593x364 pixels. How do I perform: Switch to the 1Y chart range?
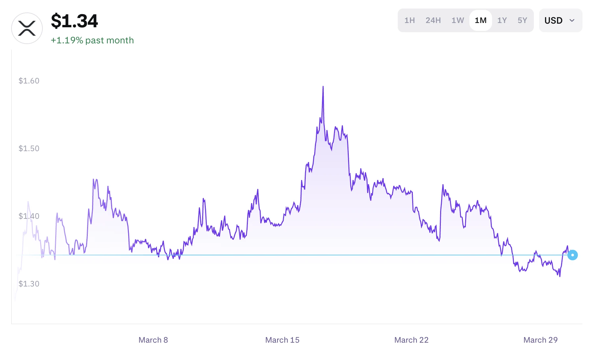pyautogui.click(x=502, y=20)
